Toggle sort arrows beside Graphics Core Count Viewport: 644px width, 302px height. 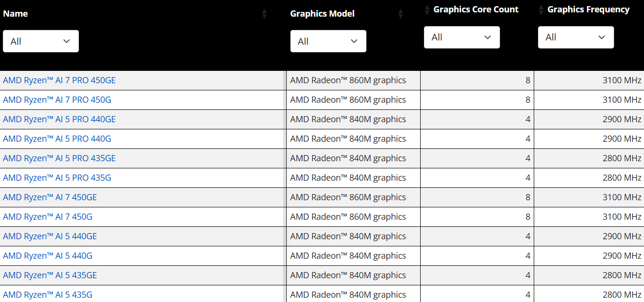click(427, 10)
